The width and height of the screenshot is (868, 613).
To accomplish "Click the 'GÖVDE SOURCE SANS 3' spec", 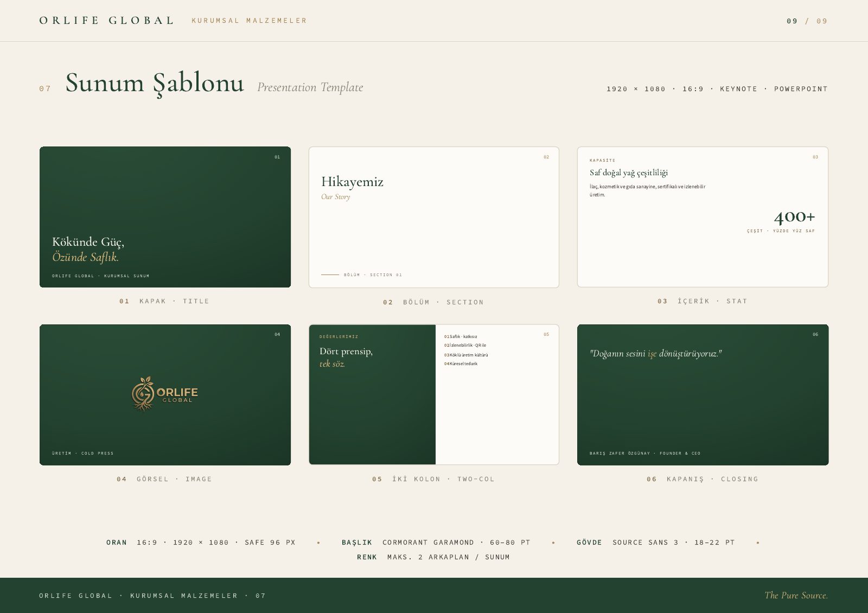I will click(x=656, y=542).
